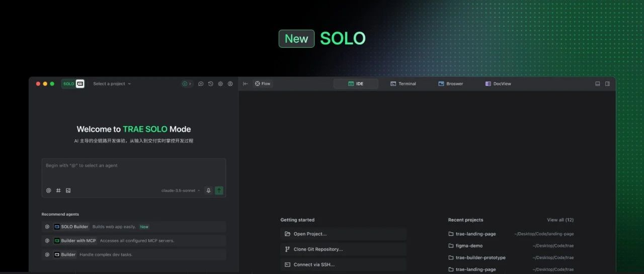Click the Getting started heading
The width and height of the screenshot is (644, 274).
coord(297,220)
